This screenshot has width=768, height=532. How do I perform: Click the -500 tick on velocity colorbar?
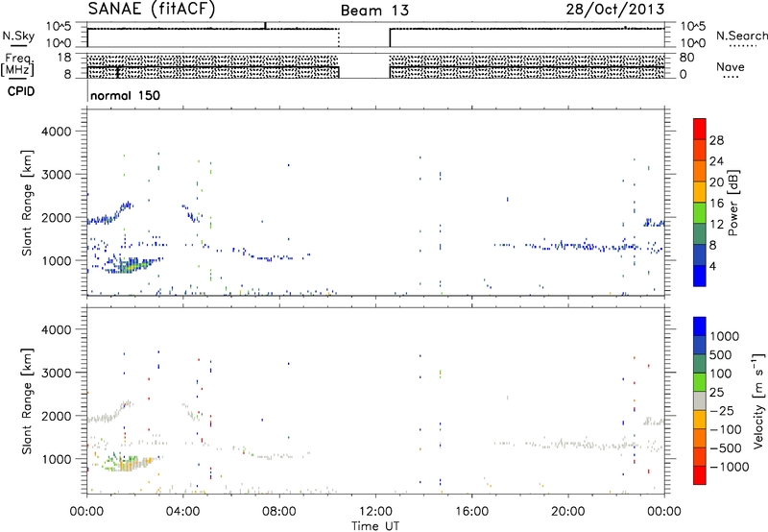pos(726,447)
